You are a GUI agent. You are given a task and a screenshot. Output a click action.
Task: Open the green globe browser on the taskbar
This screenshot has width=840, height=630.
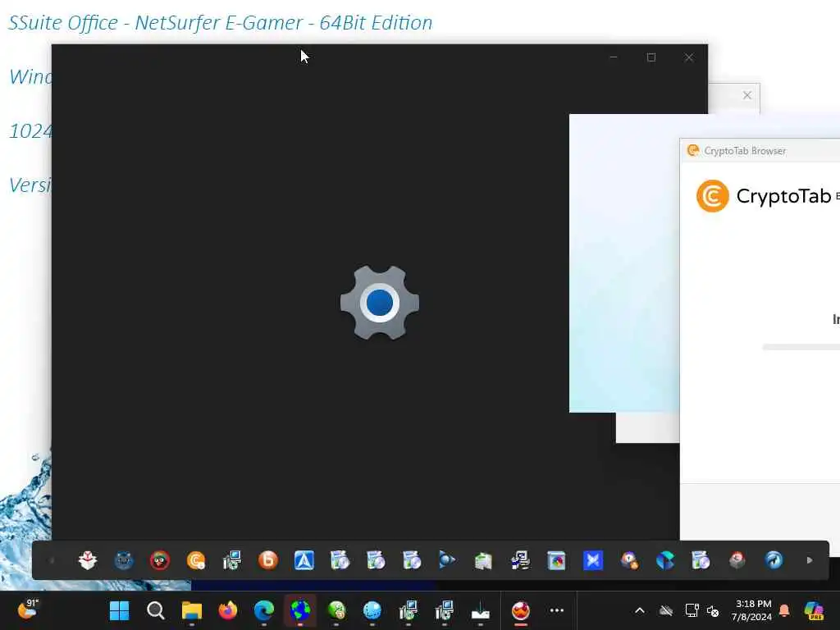click(x=336, y=610)
